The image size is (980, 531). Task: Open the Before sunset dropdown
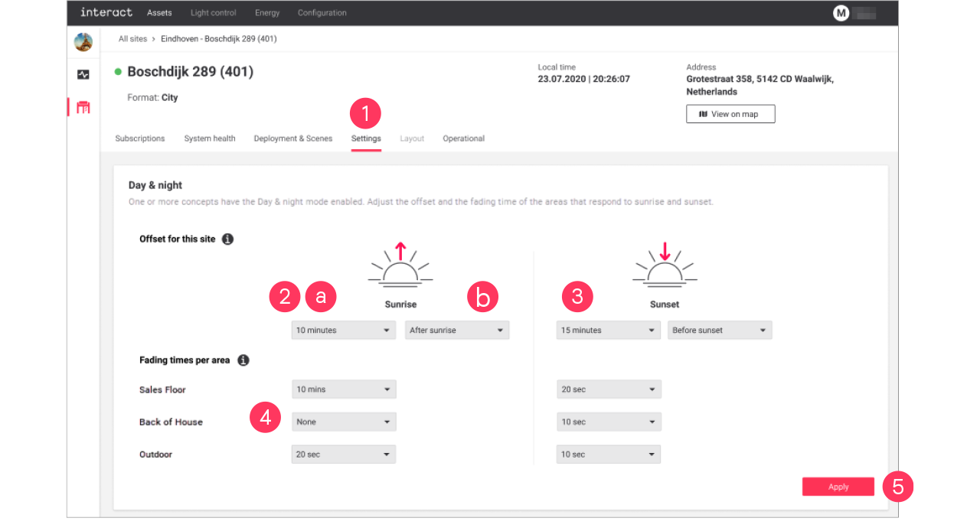pyautogui.click(x=719, y=330)
